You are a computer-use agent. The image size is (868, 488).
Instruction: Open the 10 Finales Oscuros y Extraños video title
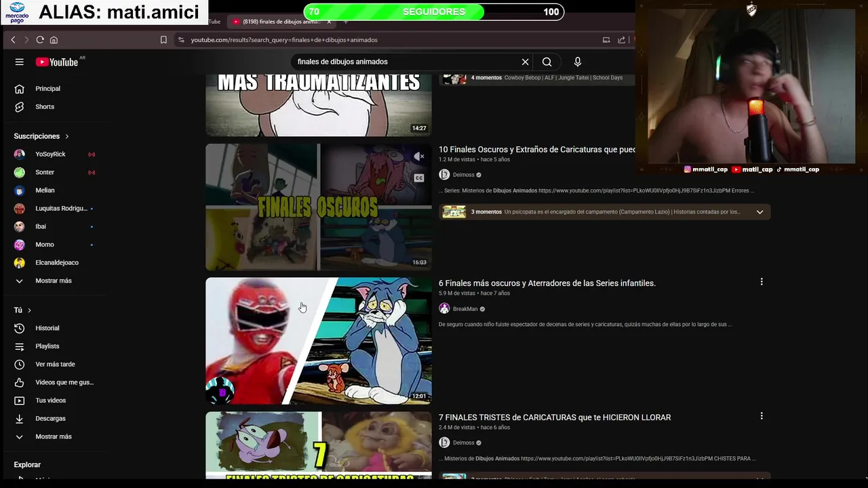click(537, 149)
